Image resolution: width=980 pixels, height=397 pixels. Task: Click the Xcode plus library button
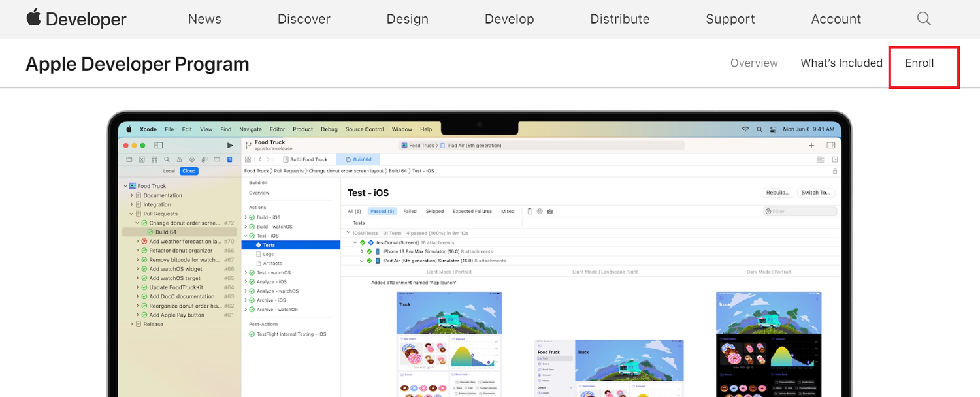(x=811, y=146)
